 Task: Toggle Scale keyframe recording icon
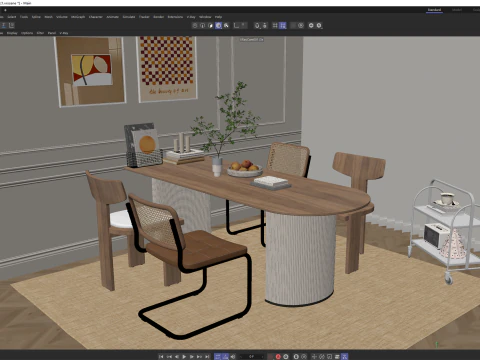click(x=329, y=357)
